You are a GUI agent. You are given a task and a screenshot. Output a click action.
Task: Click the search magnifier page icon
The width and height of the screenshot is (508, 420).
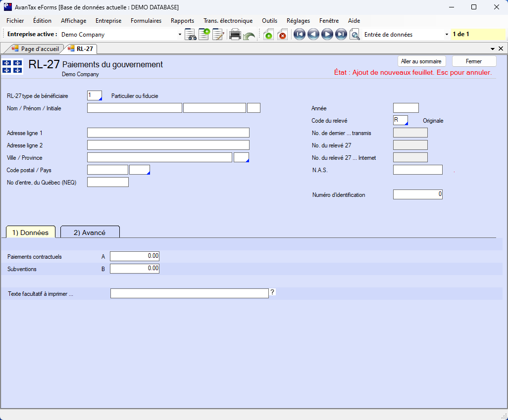[x=355, y=35]
